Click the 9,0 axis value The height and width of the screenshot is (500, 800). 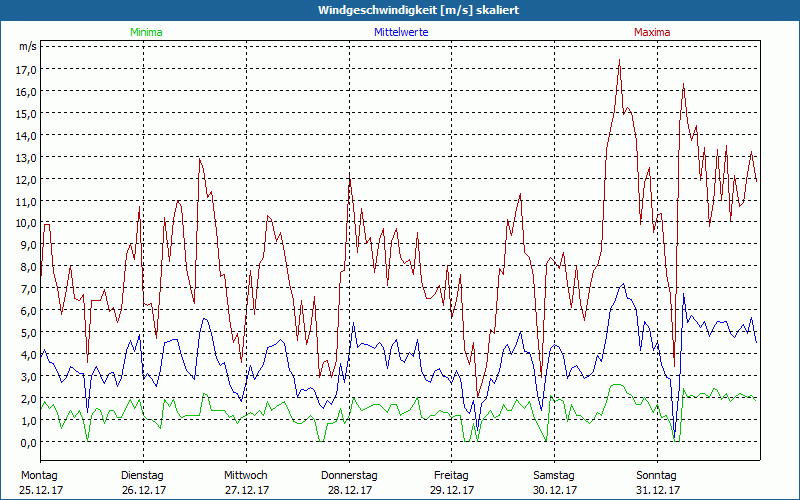pos(29,245)
